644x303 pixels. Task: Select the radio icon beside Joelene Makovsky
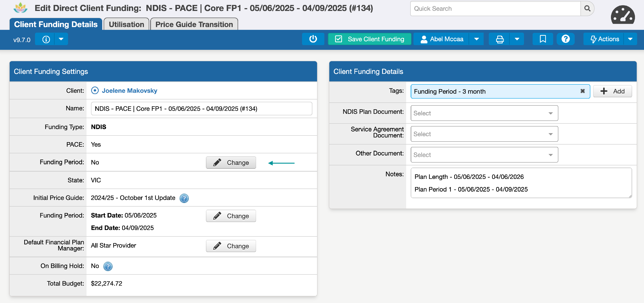(x=95, y=90)
